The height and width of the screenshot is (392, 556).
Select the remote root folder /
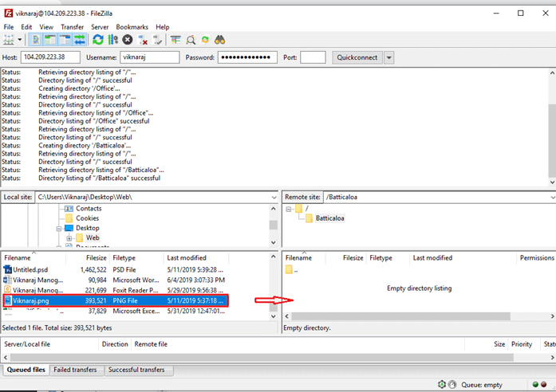[307, 209]
